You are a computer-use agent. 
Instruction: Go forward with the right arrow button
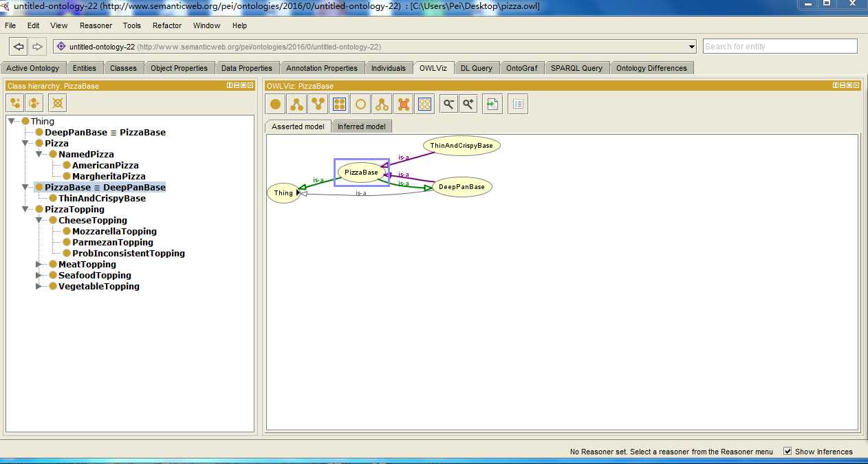coord(37,47)
